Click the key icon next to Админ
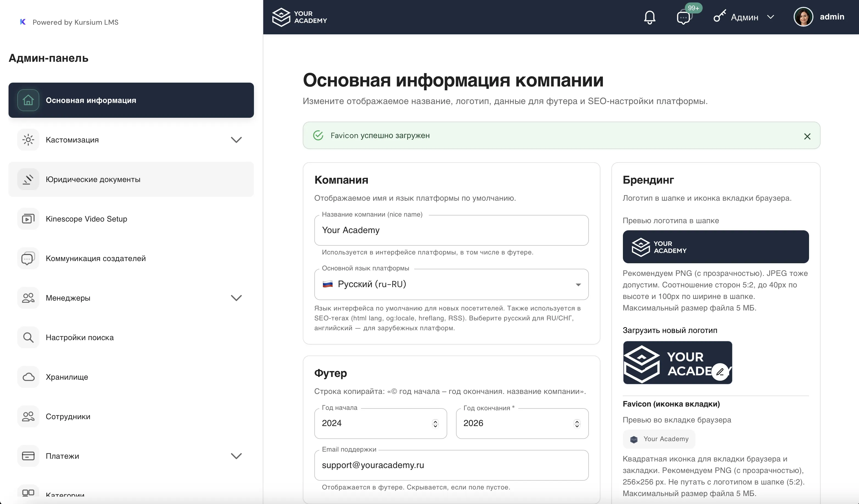 720,16
